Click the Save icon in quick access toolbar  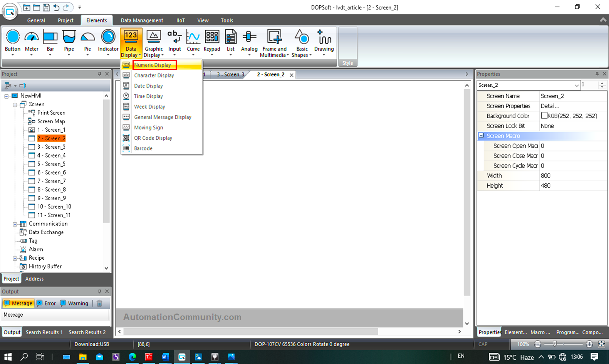pos(46,7)
